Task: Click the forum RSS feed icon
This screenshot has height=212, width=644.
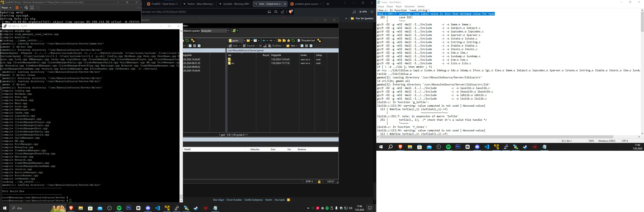Action: (288, 200)
